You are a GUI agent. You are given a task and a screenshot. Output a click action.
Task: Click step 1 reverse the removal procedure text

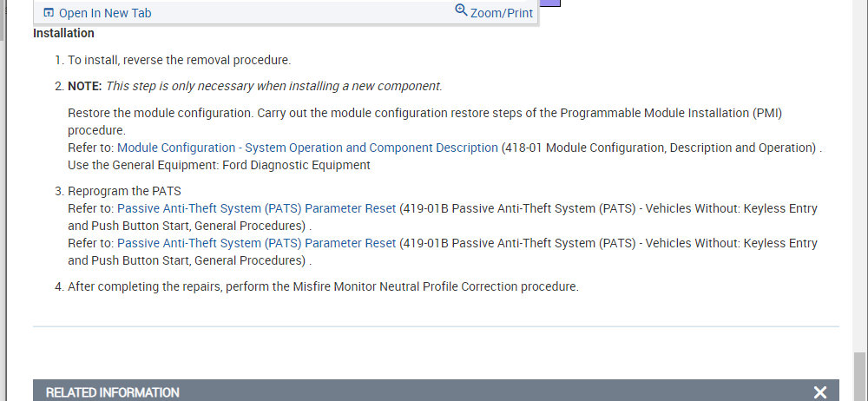click(179, 60)
